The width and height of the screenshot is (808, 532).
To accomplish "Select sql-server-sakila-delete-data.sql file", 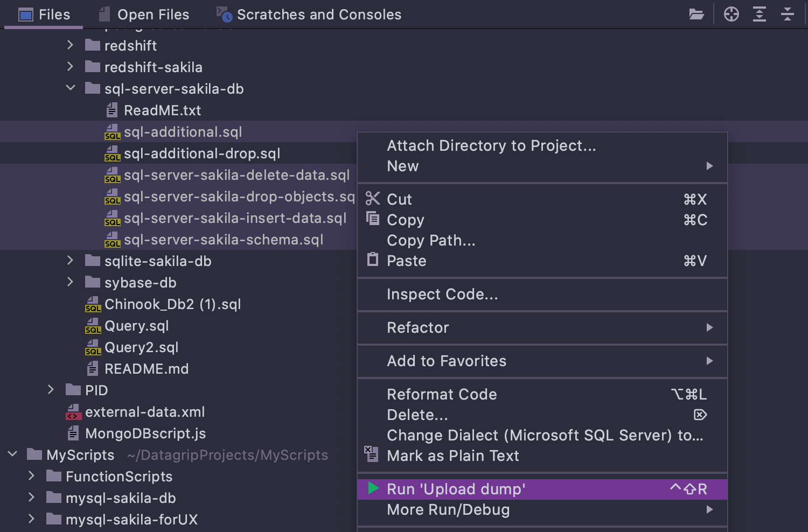I will (236, 175).
